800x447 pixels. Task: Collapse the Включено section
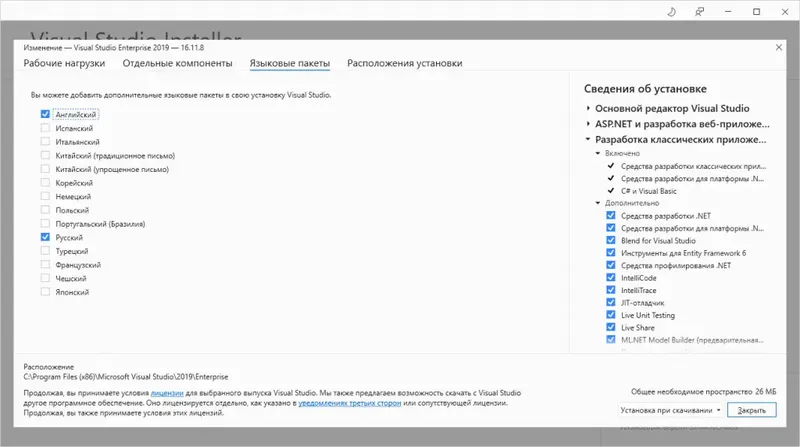click(x=598, y=153)
